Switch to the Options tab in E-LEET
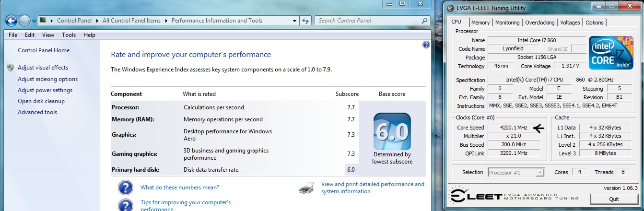This screenshot has width=644, height=211. point(595,23)
